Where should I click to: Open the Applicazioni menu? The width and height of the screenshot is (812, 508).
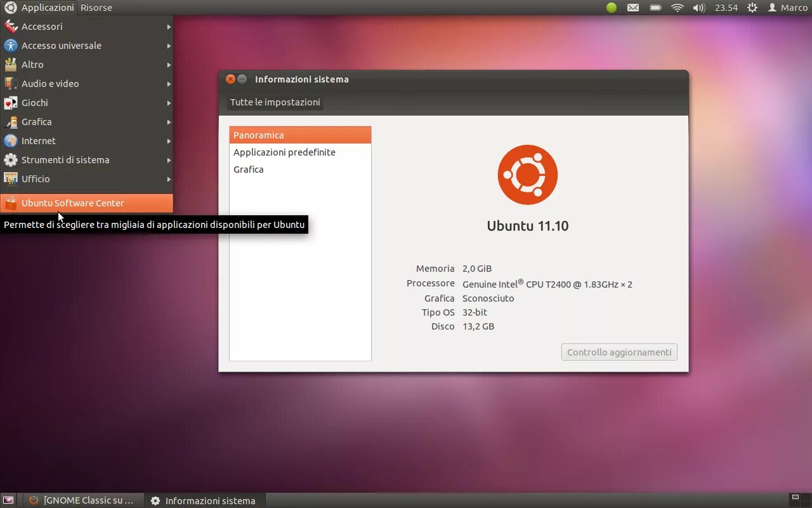pyautogui.click(x=48, y=8)
